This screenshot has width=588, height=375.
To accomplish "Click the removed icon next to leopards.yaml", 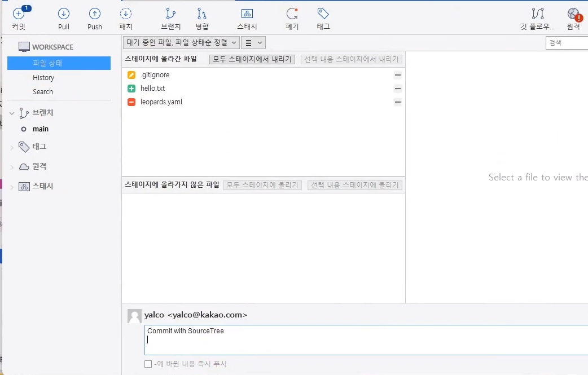I will 131,102.
